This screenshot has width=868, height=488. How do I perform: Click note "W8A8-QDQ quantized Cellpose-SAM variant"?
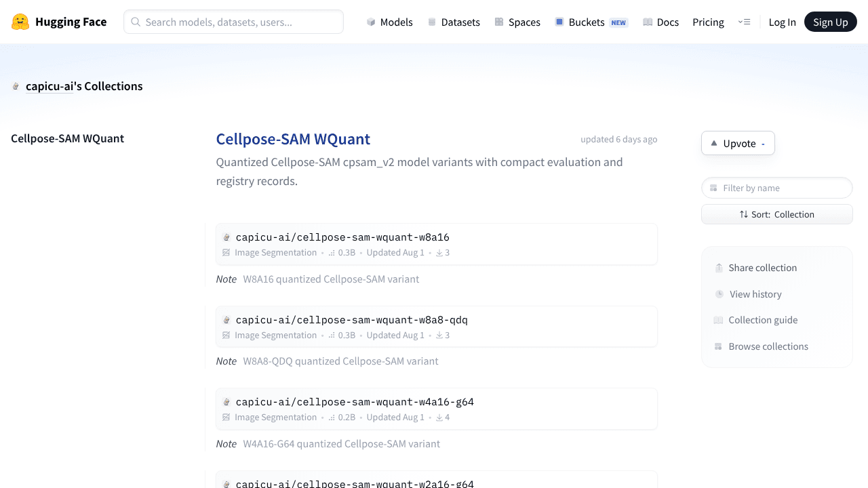[x=340, y=361]
